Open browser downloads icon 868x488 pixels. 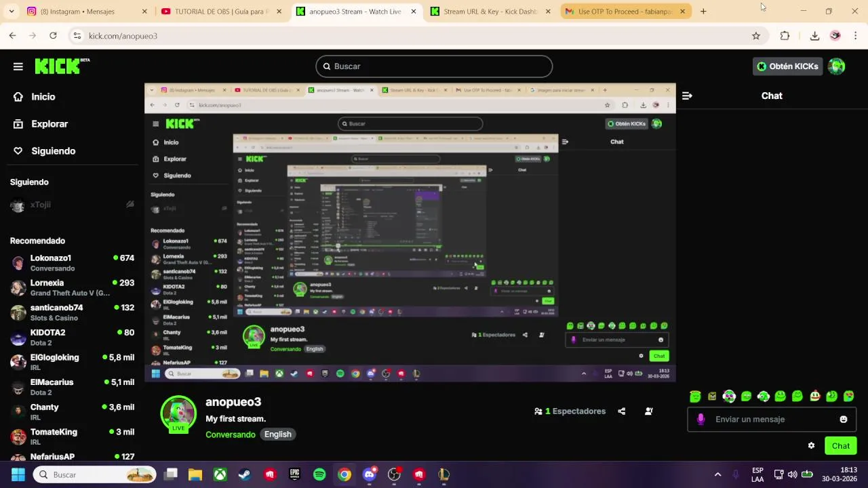pyautogui.click(x=814, y=36)
